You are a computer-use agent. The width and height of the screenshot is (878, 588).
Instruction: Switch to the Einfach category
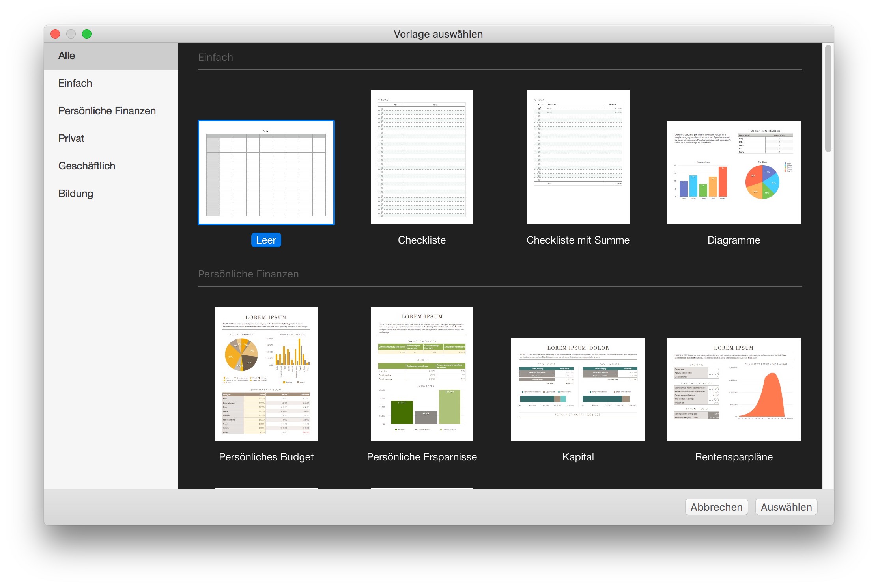coord(75,84)
